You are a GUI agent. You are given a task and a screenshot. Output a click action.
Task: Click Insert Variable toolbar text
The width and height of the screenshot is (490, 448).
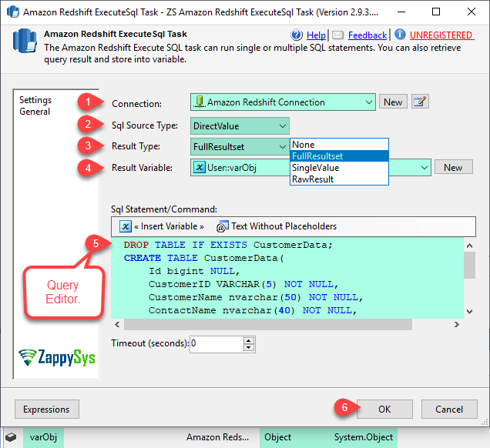(169, 226)
